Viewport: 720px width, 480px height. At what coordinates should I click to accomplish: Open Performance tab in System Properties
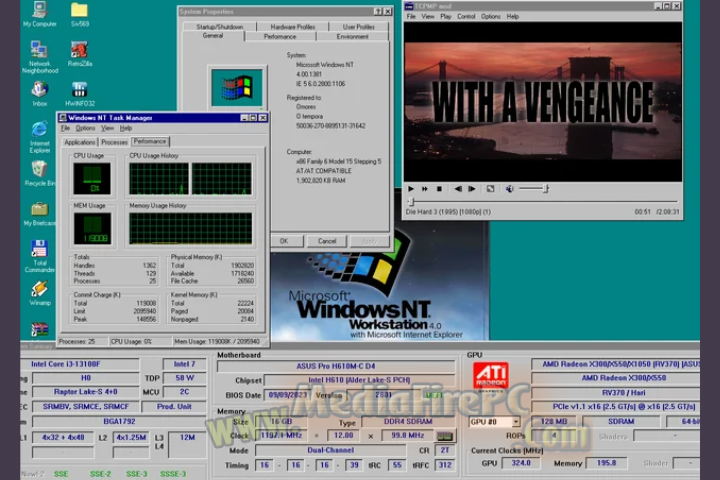[280, 36]
